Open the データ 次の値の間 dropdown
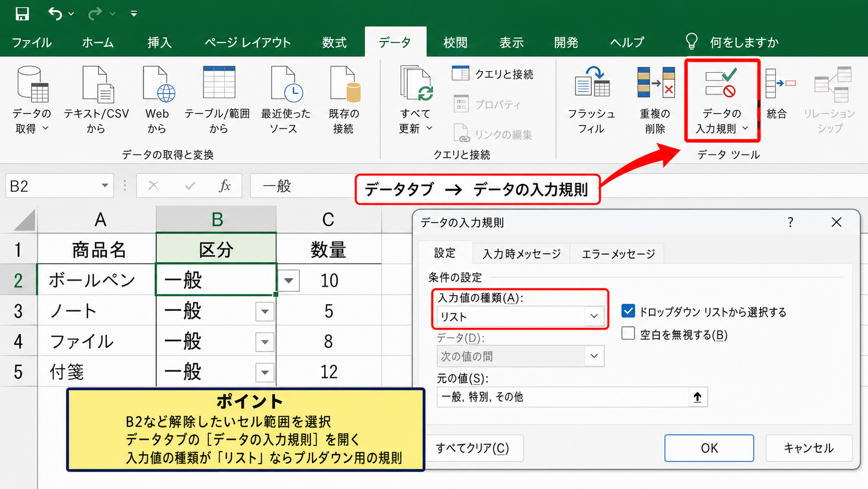This screenshot has width=868, height=489. [x=594, y=356]
